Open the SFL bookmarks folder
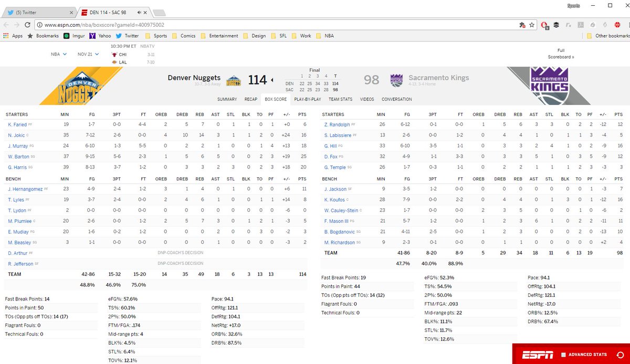This screenshot has height=364, width=630. click(279, 36)
